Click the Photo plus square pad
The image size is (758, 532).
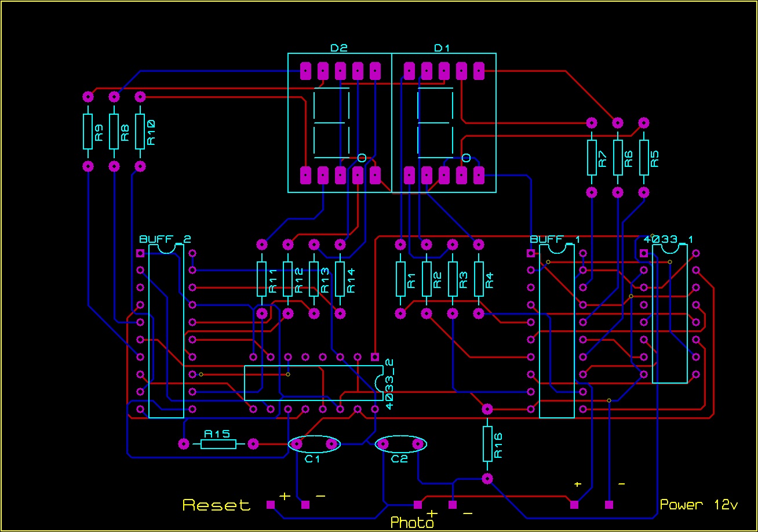417,505
